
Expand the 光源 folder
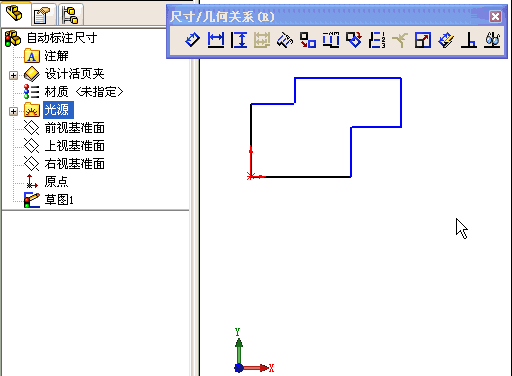pyautogui.click(x=13, y=111)
